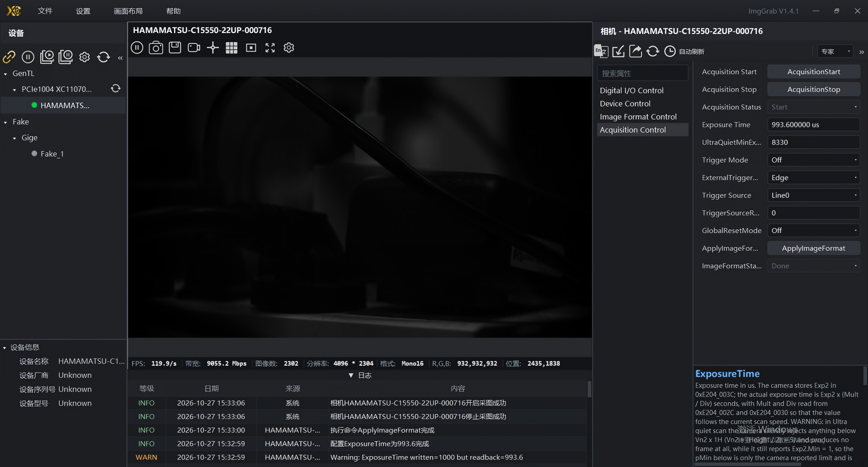
Task: Click the pause-all-cameras icon in device panel
Action: [x=66, y=57]
